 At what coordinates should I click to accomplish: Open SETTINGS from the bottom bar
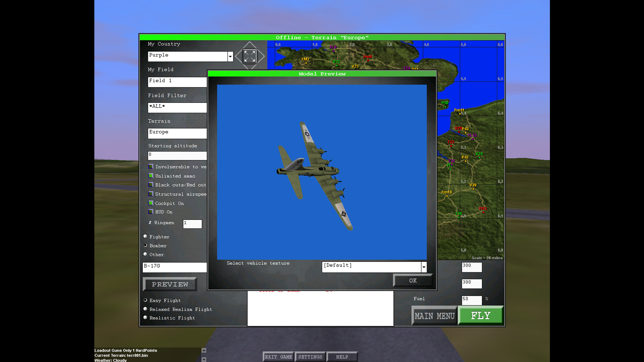click(310, 356)
